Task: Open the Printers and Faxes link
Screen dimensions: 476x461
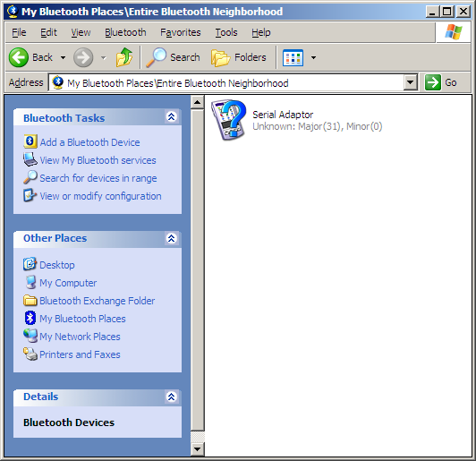Action: pos(80,354)
